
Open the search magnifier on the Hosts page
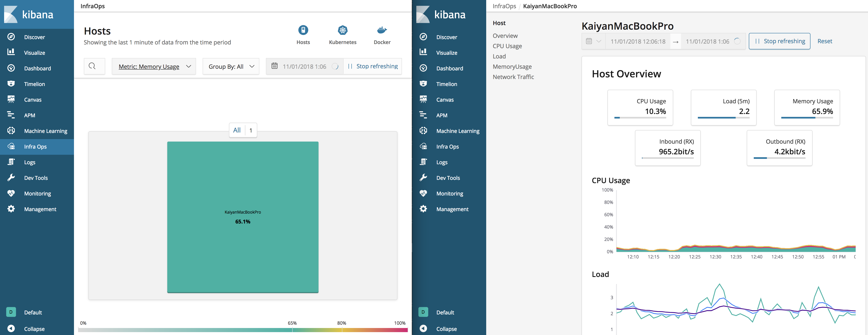click(94, 66)
